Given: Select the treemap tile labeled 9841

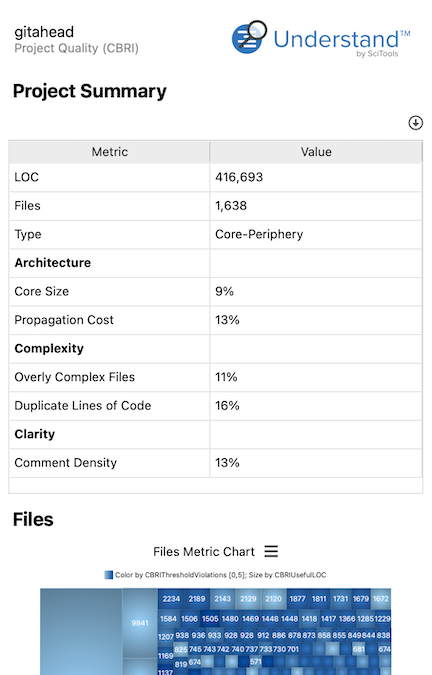Looking at the screenshot, I should 140,623.
